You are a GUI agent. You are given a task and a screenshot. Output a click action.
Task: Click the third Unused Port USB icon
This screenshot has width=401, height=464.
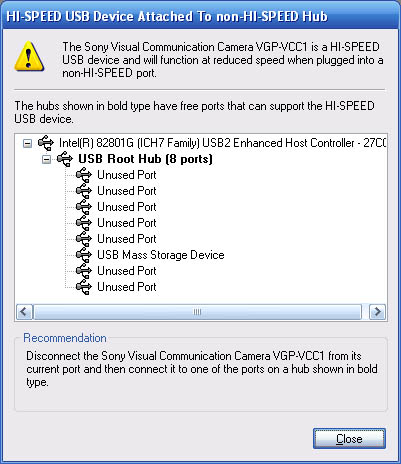click(84, 207)
